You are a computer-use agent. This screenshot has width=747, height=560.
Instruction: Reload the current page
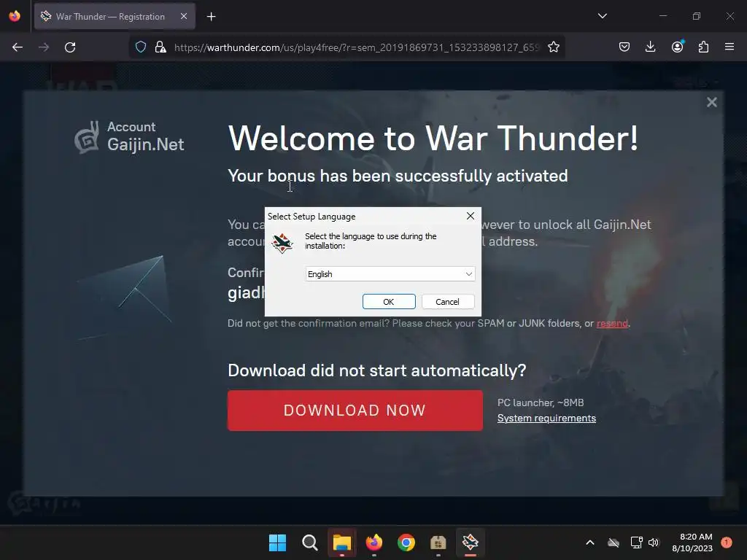70,47
